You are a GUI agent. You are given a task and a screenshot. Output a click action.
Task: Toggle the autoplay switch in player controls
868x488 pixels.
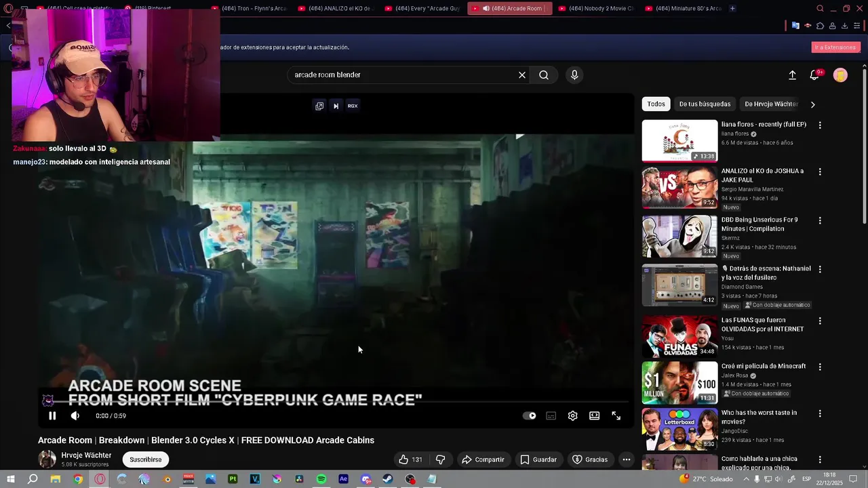coord(530,415)
